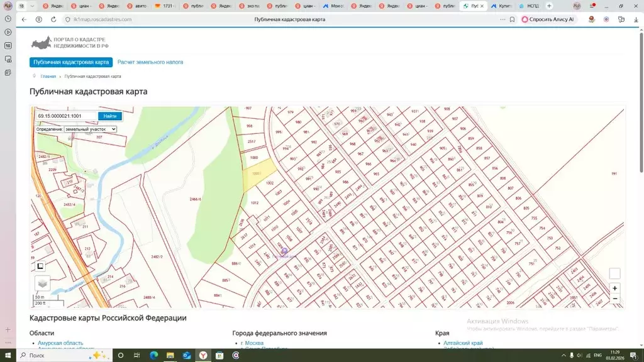The width and height of the screenshot is (644, 362).
Task: Open the Амурская область link
Action: click(60, 343)
